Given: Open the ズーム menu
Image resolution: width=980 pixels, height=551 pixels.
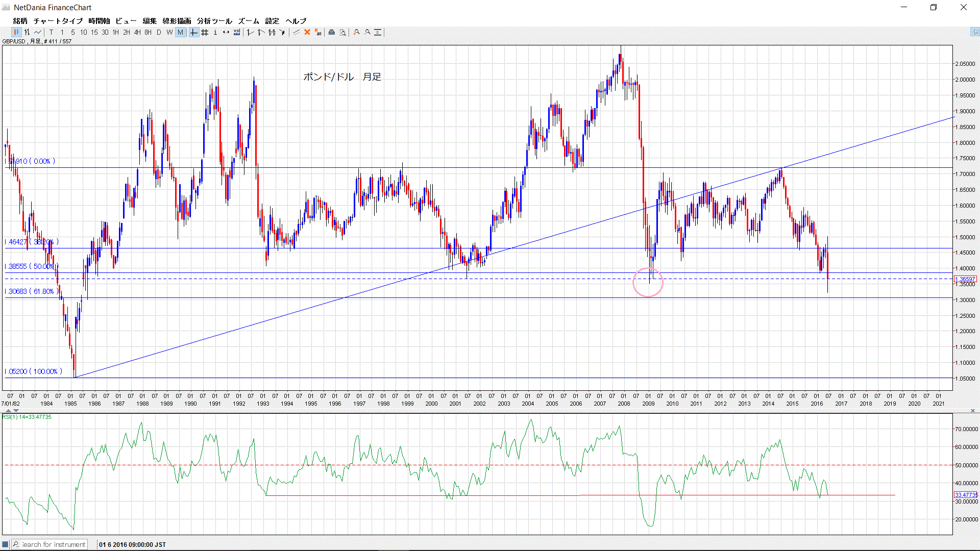Looking at the screenshot, I should [249, 21].
